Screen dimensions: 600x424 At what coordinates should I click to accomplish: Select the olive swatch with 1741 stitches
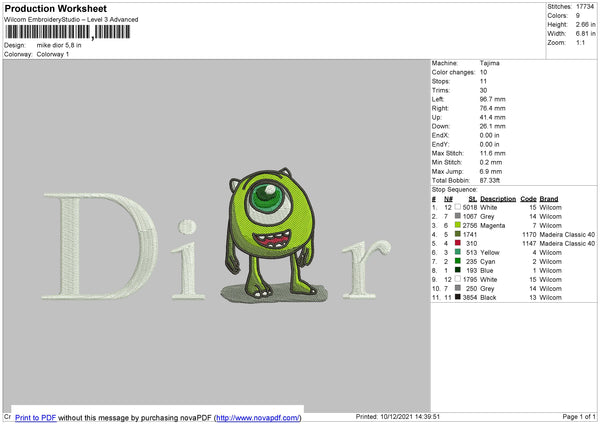[458, 234]
